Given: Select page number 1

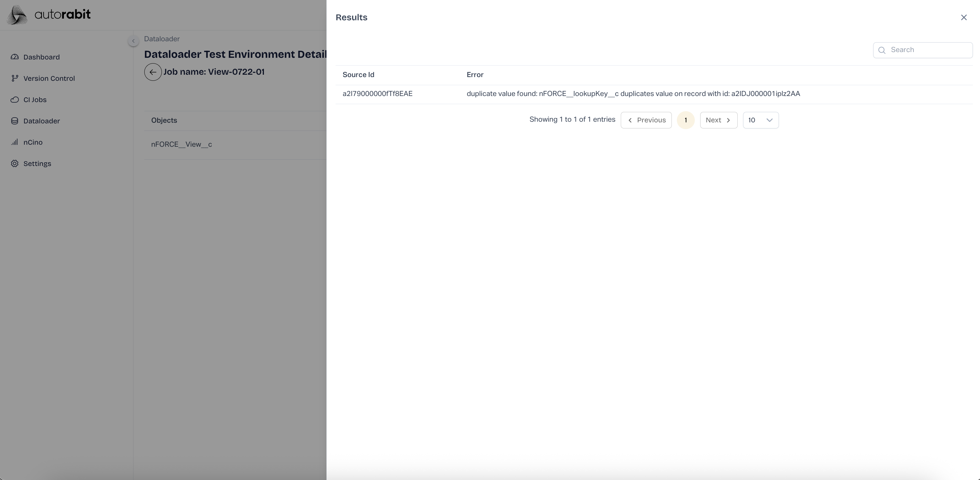Looking at the screenshot, I should (686, 120).
